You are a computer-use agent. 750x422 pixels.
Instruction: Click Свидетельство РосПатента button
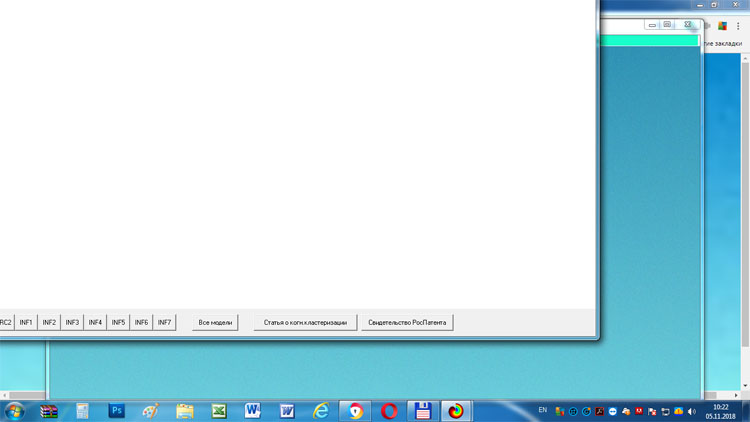click(x=407, y=322)
